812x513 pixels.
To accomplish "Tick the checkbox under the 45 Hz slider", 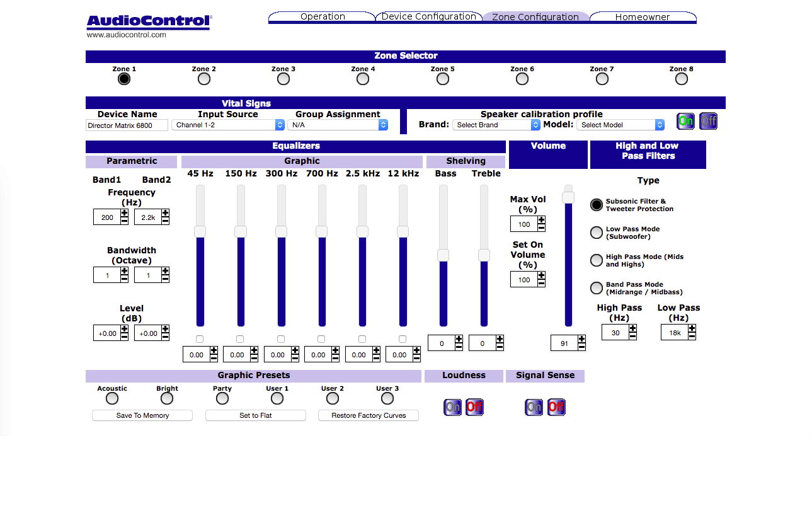I will pos(200,339).
